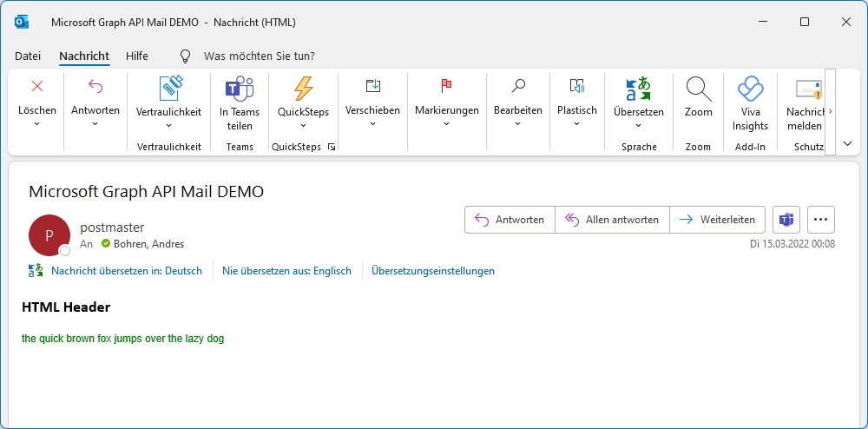Click the Verschieben folder icon

pyautogui.click(x=373, y=86)
